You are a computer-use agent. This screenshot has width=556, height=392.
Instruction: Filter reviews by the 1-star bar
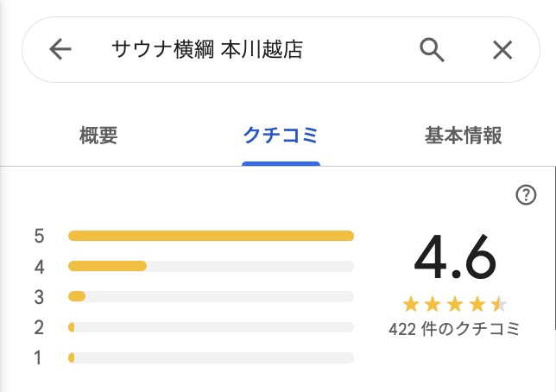tap(211, 357)
